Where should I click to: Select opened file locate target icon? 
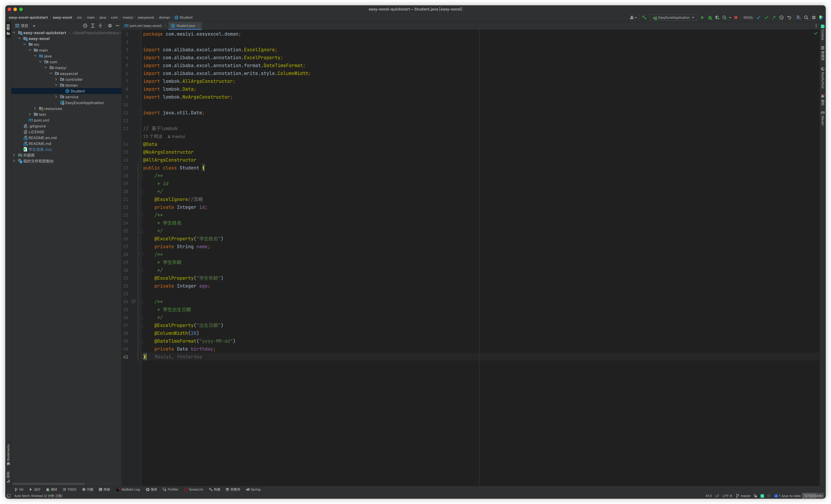[85, 26]
